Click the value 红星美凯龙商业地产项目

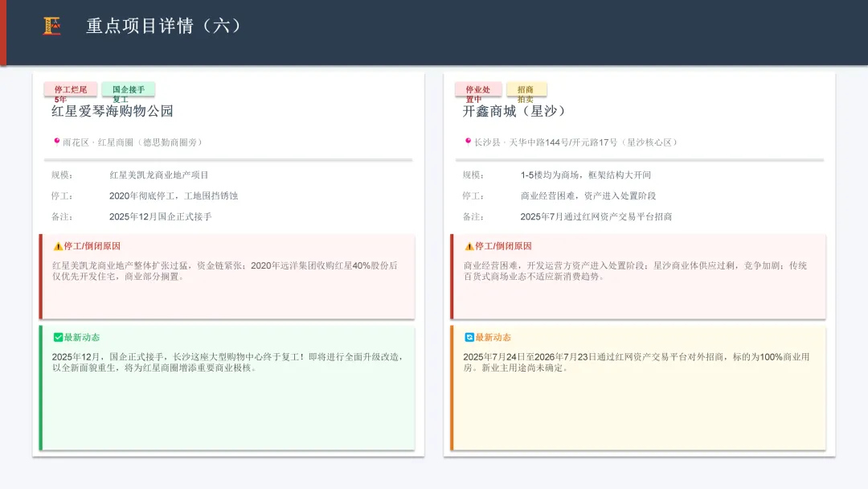tap(159, 175)
